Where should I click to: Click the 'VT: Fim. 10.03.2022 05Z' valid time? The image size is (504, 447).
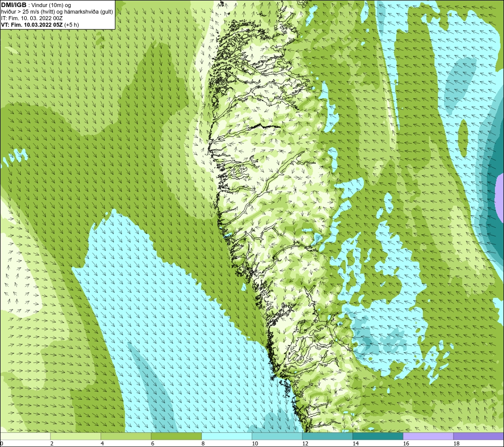tap(32, 25)
